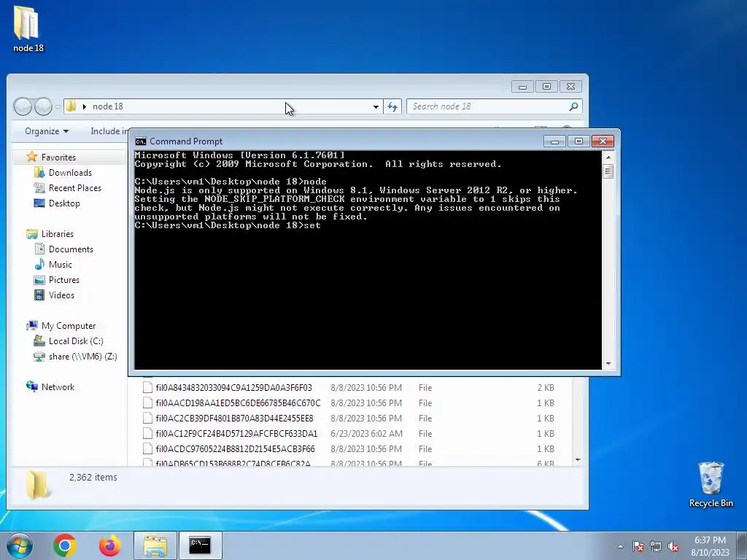Viewport: 747px width, 560px height.
Task: Select file fil0AACD198AA1ED5BC6DE66785B46C670C
Action: pos(238,402)
